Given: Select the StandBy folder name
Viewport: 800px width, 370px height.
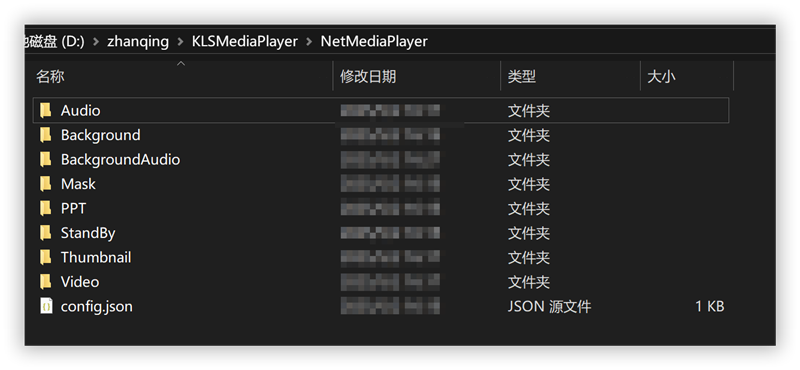Looking at the screenshot, I should coord(88,233).
